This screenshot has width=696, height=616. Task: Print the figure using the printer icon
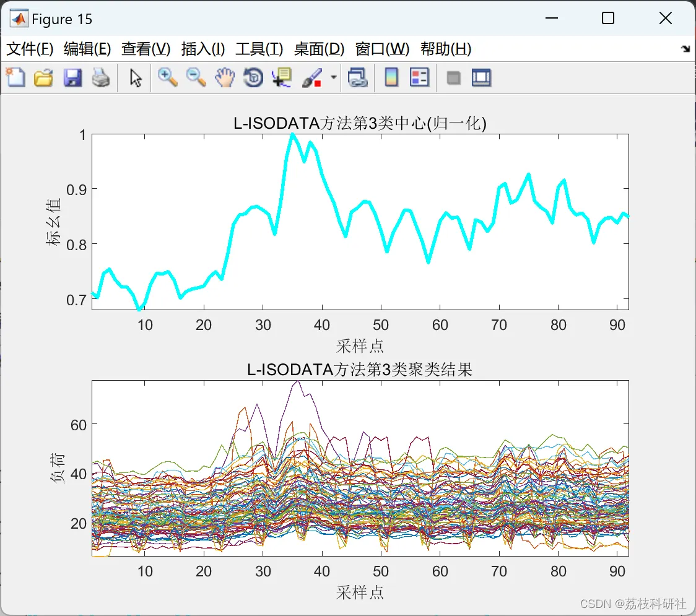101,77
